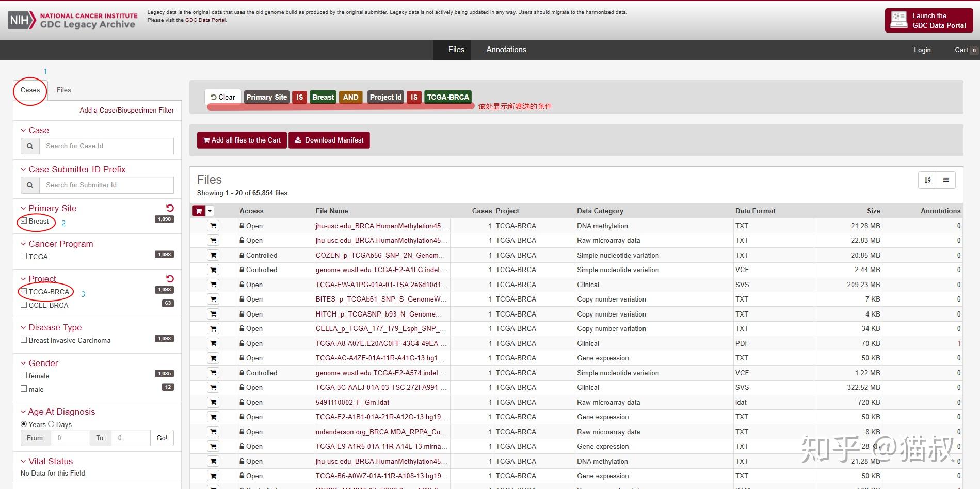980x489 pixels.
Task: Clear the current query filters
Action: [223, 97]
